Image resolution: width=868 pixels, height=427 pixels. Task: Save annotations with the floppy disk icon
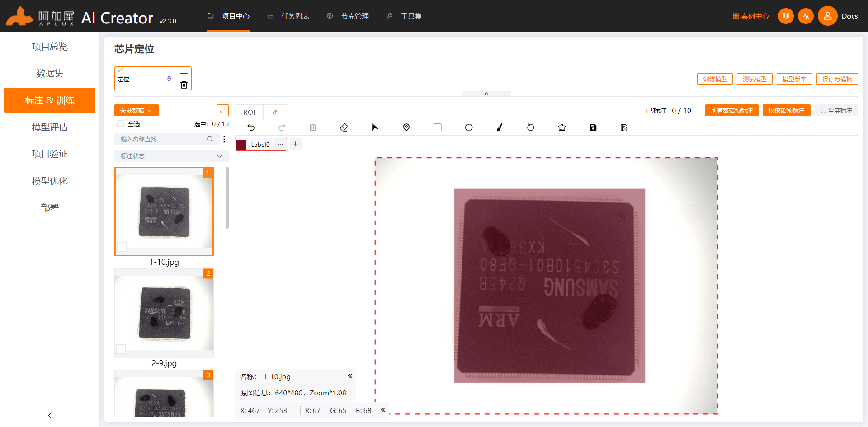pos(593,127)
